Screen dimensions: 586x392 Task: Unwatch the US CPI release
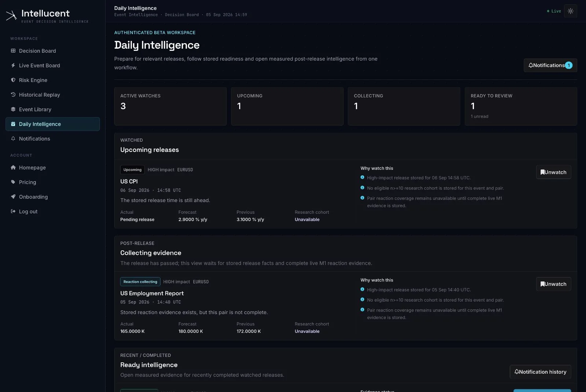553,172
